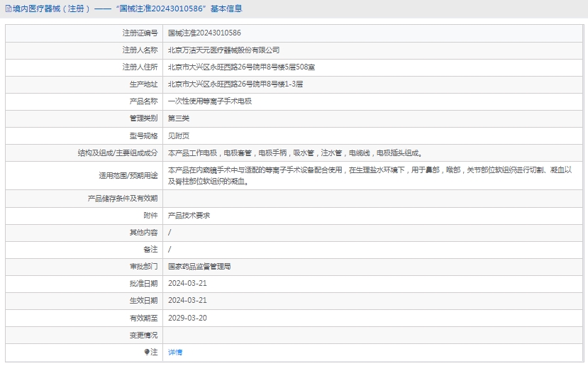Click the 产品储存条件及有效期 row label
This screenshot has height=366, width=588.
click(122, 198)
